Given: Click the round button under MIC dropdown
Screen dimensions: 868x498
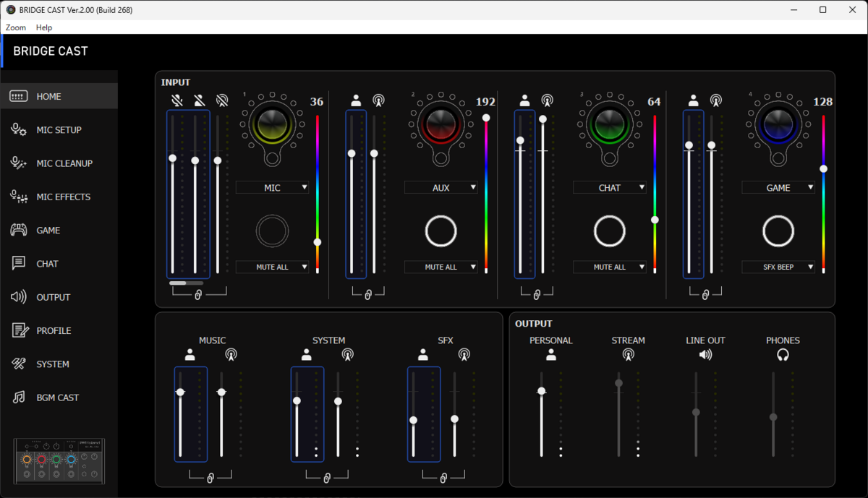Looking at the screenshot, I should coord(272,231).
